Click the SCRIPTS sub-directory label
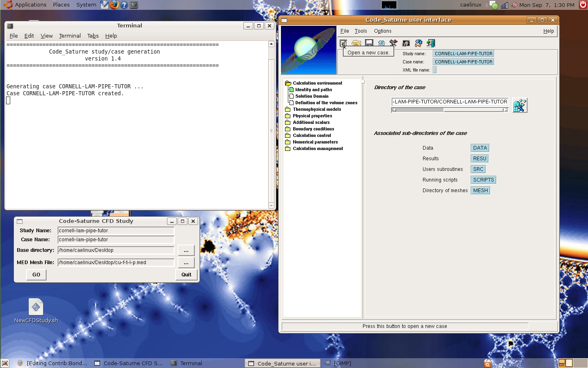This screenshot has width=588, height=368. tap(483, 180)
